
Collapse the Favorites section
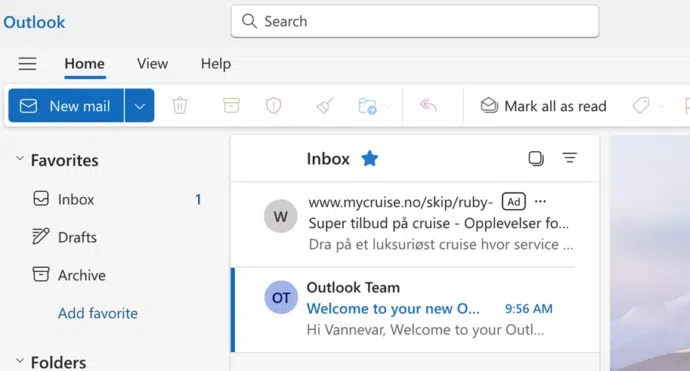[20, 158]
